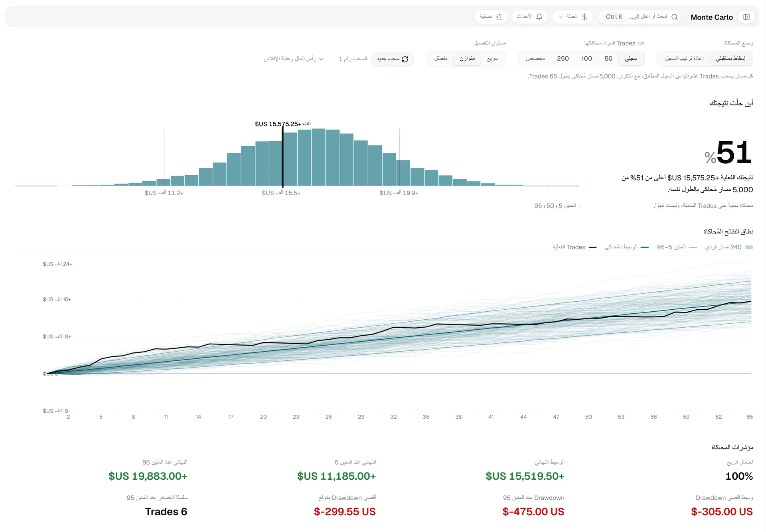Viewport: 766px width, 532px height.
Task: Click the Ctrl K shortcut badge
Action: (614, 17)
